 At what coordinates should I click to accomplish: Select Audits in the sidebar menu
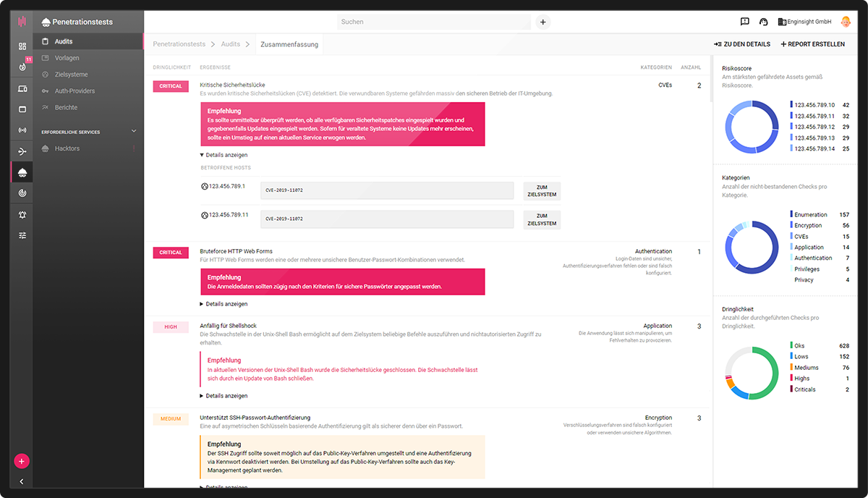click(88, 41)
